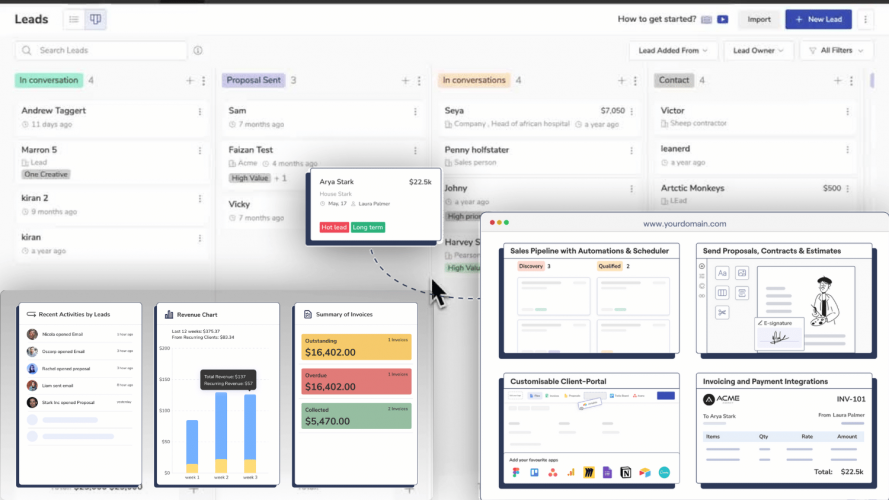Open the Arya Stark lead card
The height and width of the screenshot is (500, 889).
click(374, 205)
